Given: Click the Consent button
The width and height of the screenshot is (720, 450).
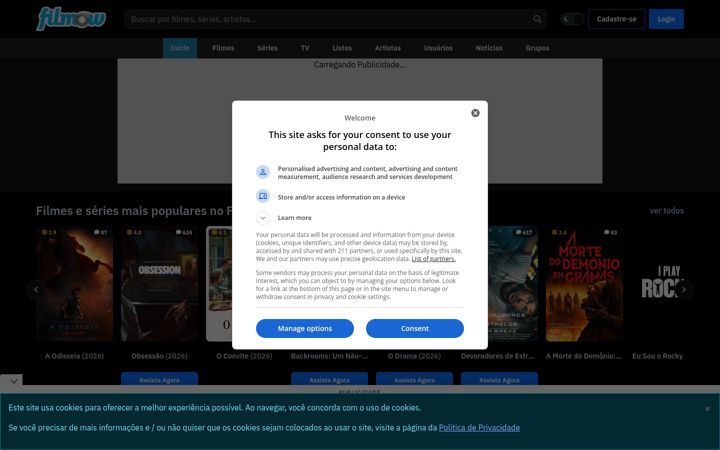Looking at the screenshot, I should [415, 328].
